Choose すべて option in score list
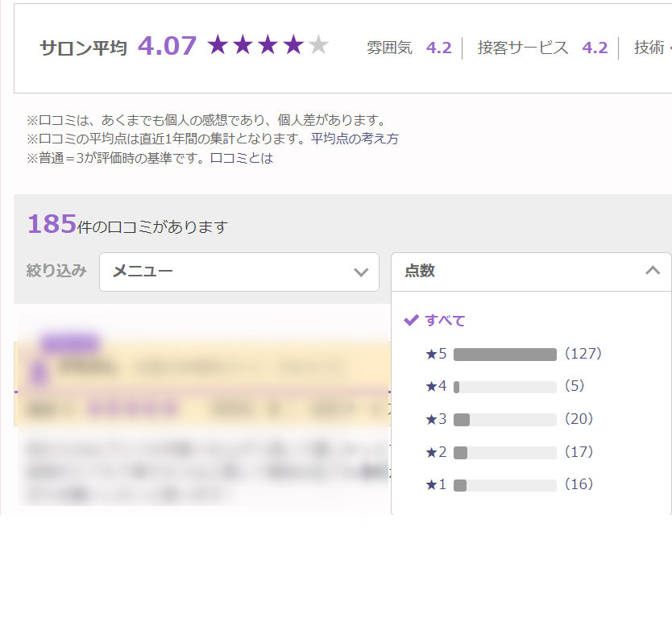Viewport: 672px width, 635px height. [x=445, y=320]
